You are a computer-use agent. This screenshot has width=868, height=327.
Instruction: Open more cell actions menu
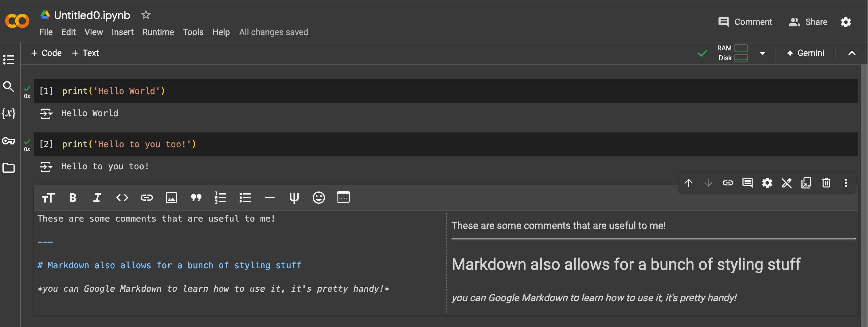coord(845,183)
